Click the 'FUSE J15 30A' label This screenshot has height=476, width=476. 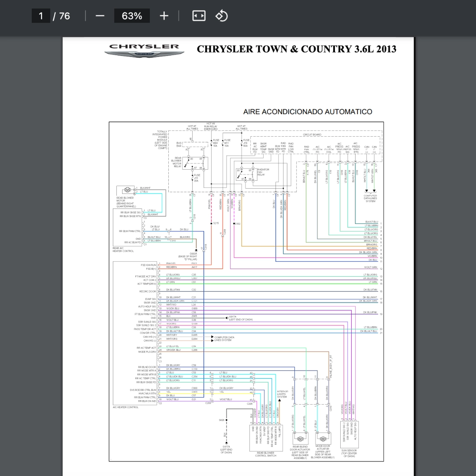point(197,178)
